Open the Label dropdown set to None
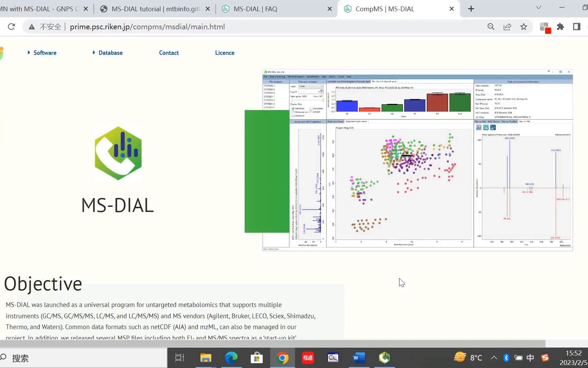 (311, 86)
